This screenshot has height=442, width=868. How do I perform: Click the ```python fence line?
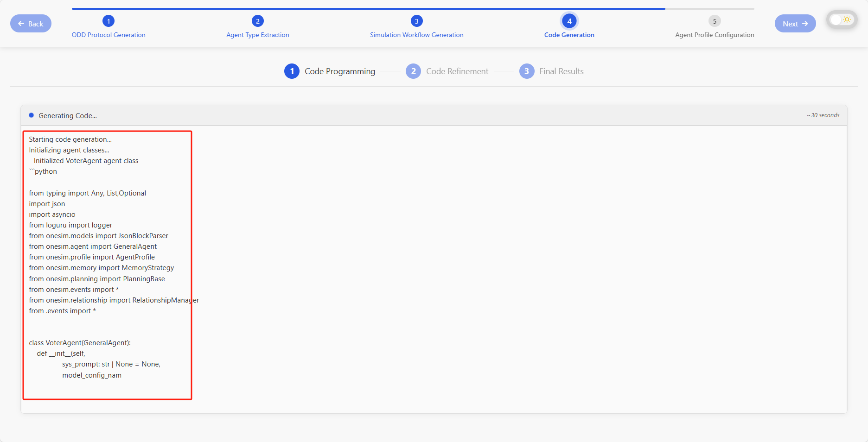pos(43,171)
